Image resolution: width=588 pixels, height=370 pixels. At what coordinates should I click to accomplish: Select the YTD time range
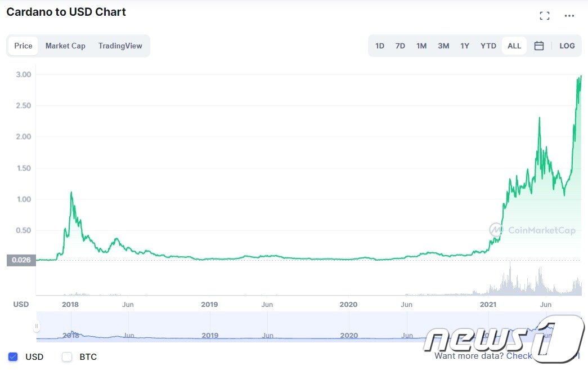(x=488, y=46)
